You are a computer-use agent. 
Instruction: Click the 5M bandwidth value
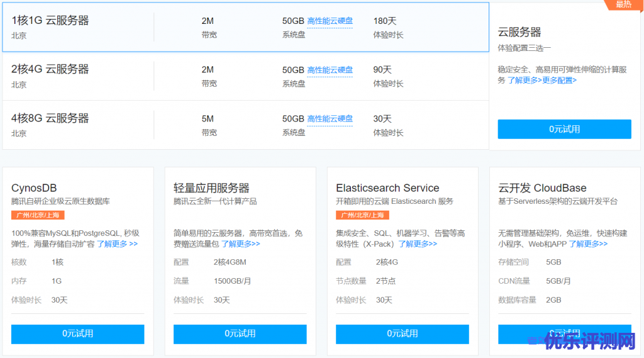pyautogui.click(x=208, y=119)
